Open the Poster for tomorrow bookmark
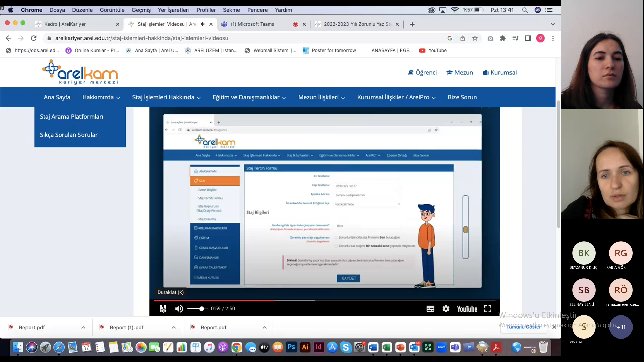 [329, 51]
